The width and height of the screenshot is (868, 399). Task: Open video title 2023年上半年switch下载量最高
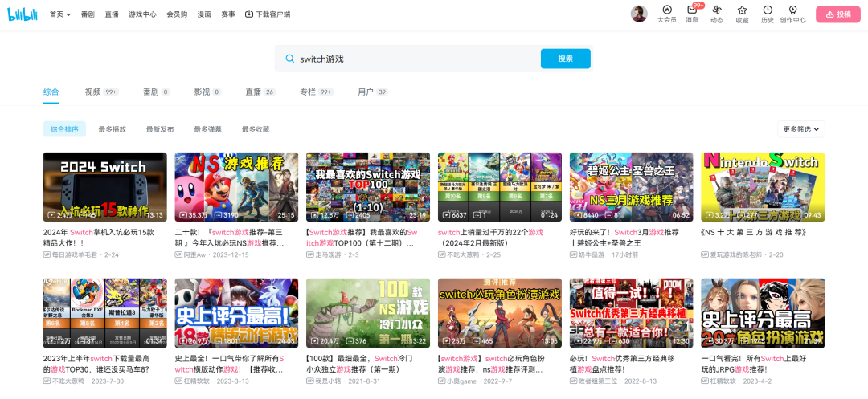(x=97, y=364)
